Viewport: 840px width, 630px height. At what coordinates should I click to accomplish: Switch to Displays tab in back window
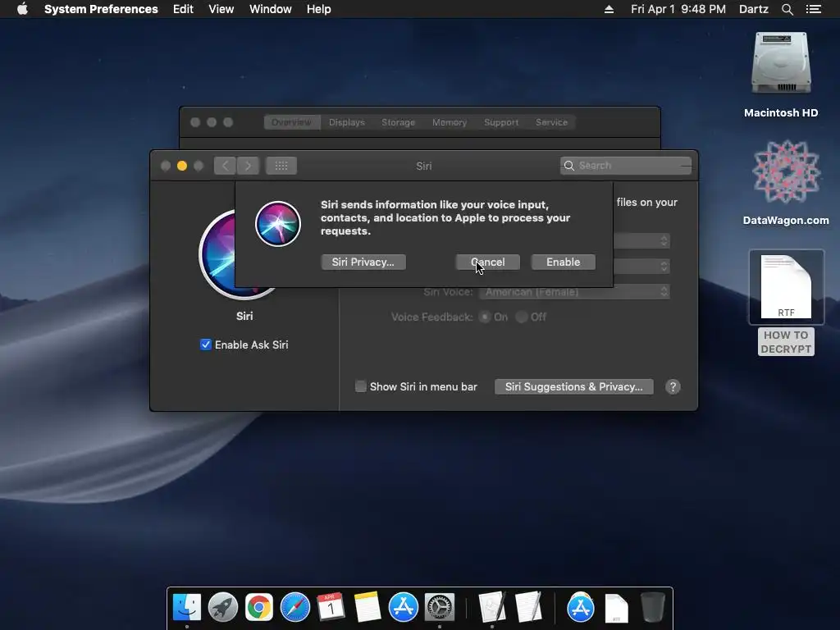click(347, 122)
